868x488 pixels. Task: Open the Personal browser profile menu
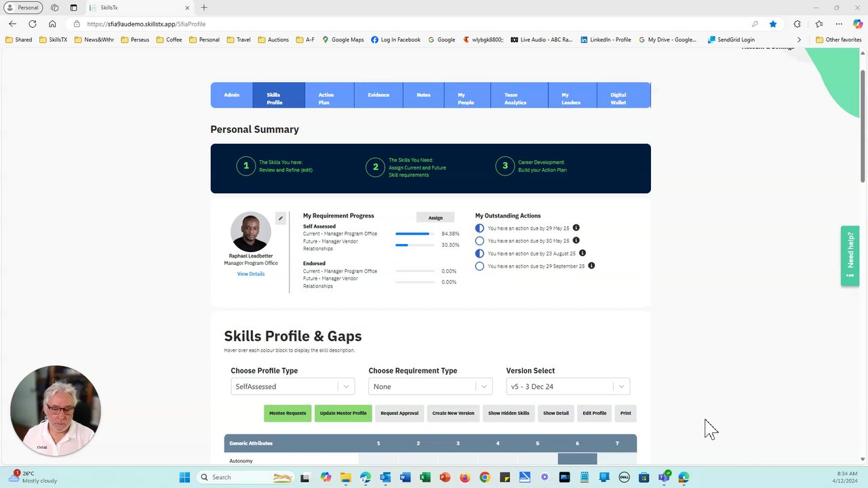24,7
